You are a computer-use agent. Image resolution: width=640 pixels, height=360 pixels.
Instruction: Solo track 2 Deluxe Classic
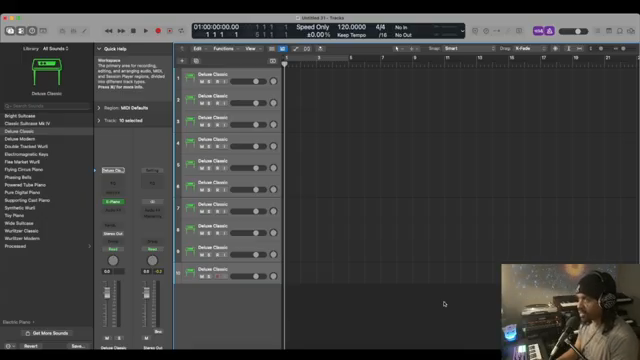(209, 103)
